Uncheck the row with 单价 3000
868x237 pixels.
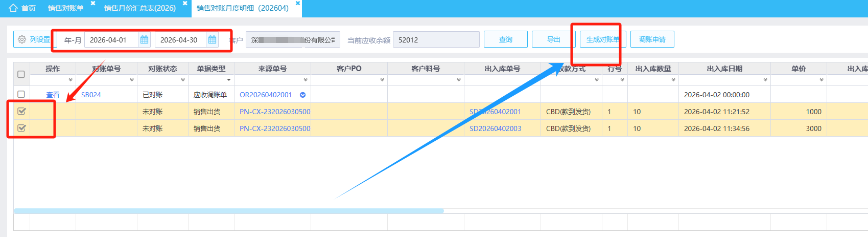click(21, 128)
